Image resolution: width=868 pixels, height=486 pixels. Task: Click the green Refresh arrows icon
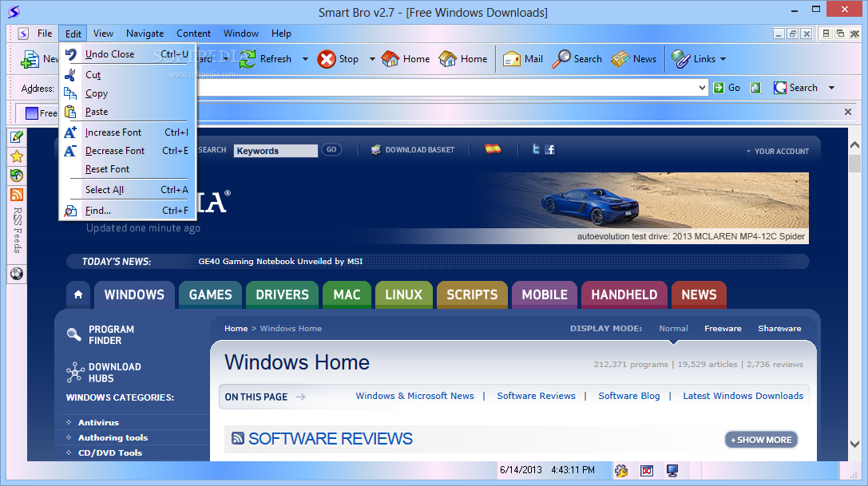tap(247, 59)
